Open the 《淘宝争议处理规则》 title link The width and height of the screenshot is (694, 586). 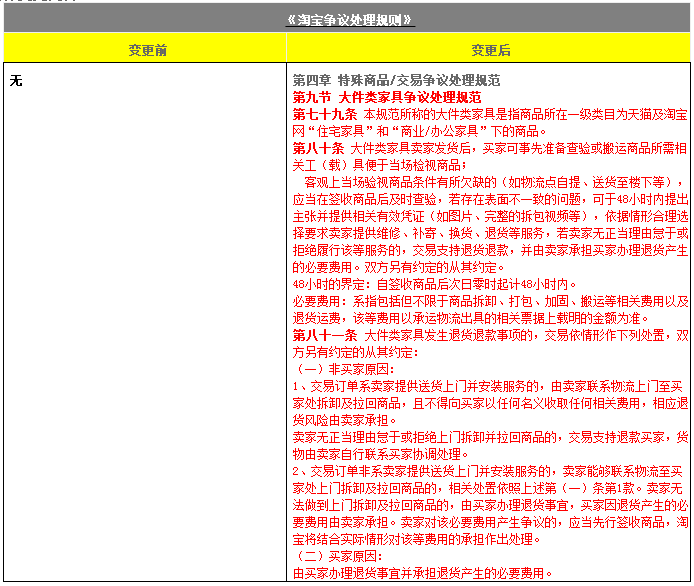tap(350, 20)
